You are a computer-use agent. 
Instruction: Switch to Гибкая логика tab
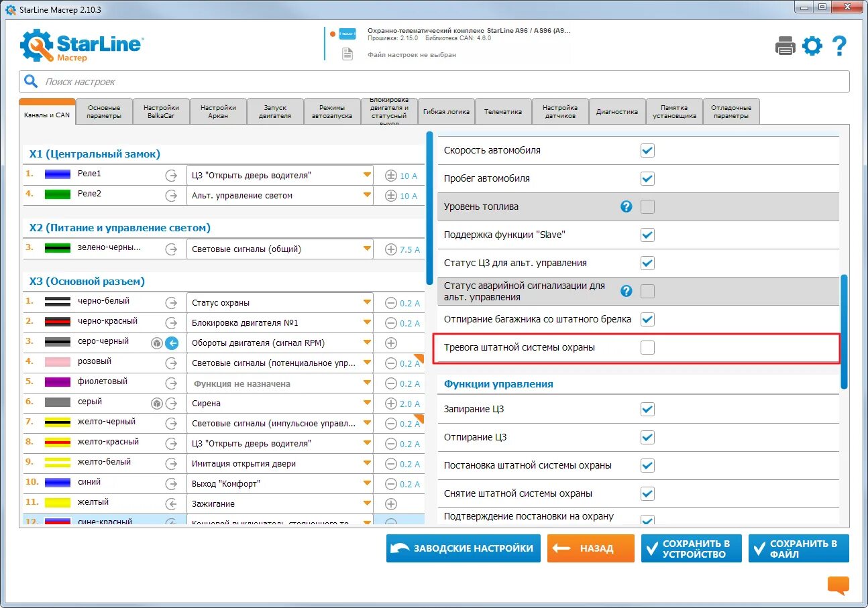(446, 111)
